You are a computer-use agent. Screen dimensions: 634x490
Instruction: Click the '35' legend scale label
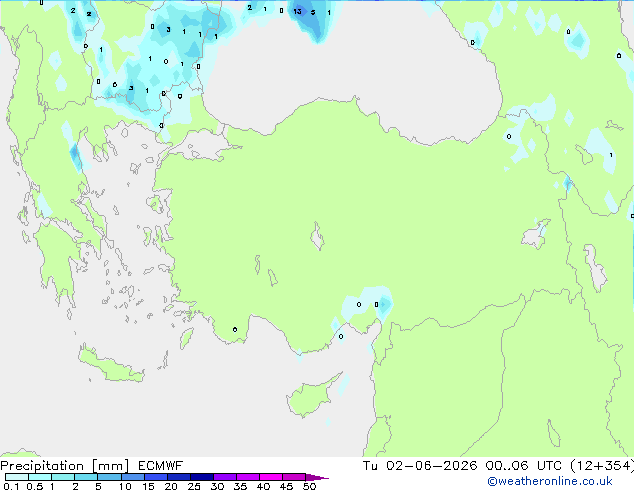click(240, 486)
